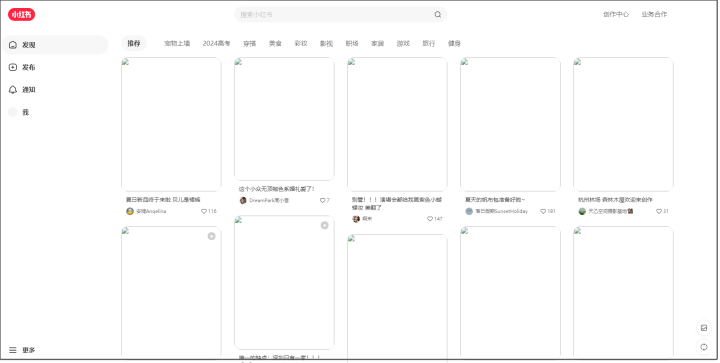
Task: Open the 小红书 logo home link
Action: 22,15
